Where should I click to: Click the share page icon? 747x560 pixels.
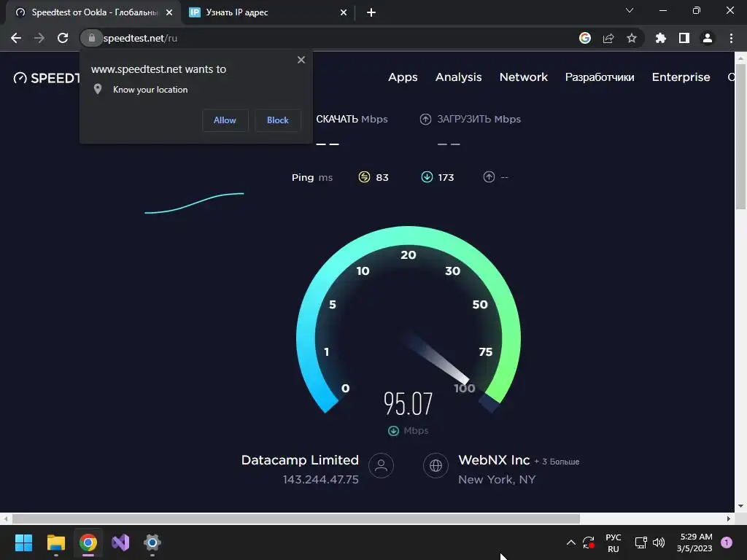(x=608, y=38)
